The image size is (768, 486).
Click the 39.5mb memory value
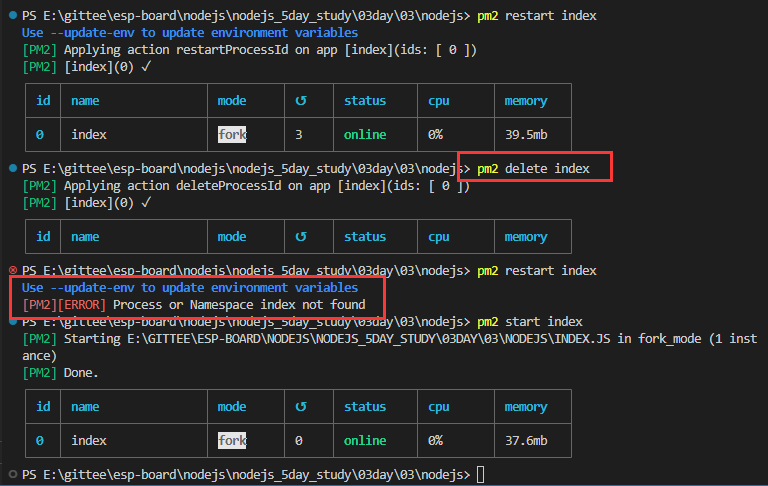[526, 134]
